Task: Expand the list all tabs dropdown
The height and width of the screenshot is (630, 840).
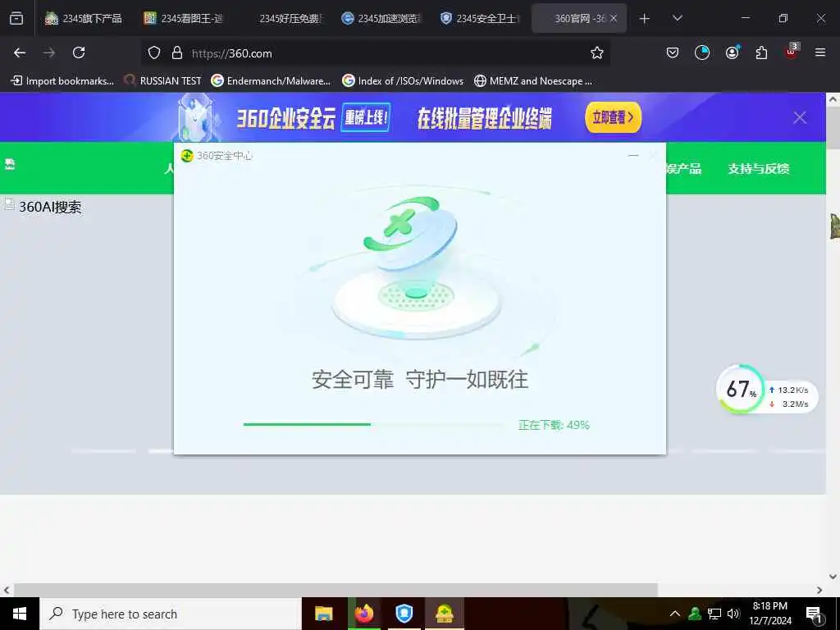Action: click(677, 18)
